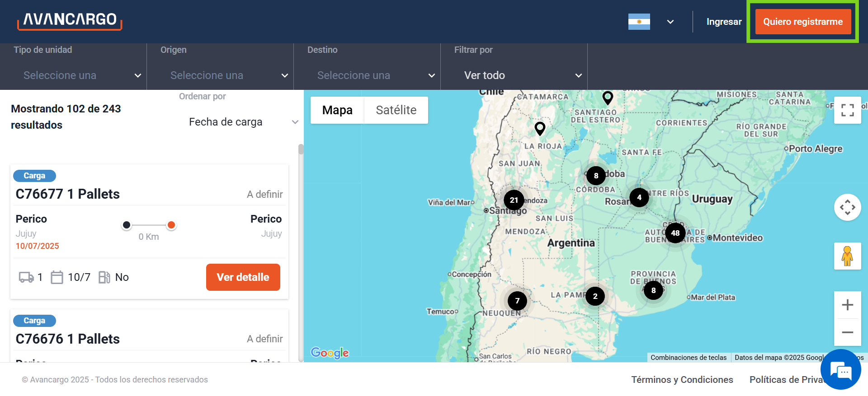Viewport: 868px width, 396px height.
Task: Click the Avancargo 2025 copyright text
Action: (115, 380)
